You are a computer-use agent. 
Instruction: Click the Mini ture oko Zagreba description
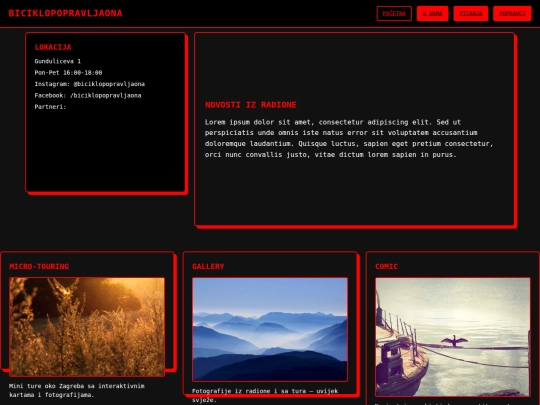tap(77, 390)
